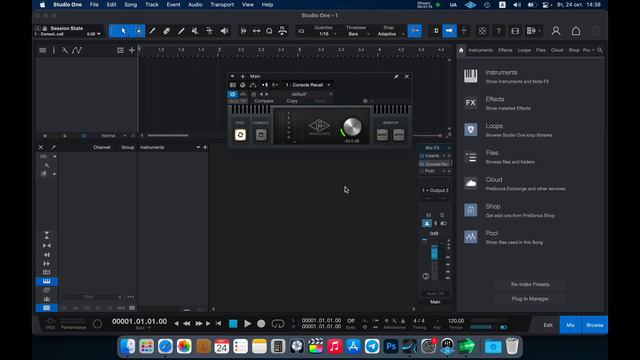The width and height of the screenshot is (640, 360).
Task: Toggle the Mute button in Console Recall
Action: (x=398, y=134)
